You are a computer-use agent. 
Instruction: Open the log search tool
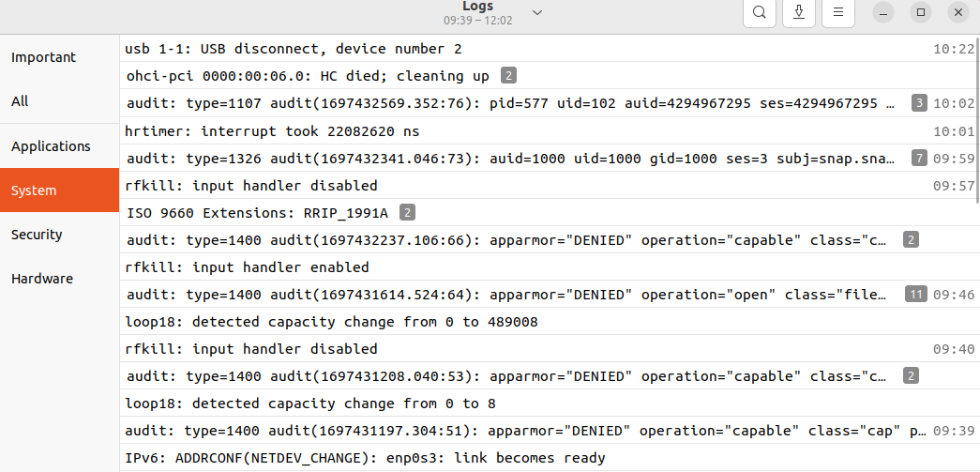tap(760, 12)
